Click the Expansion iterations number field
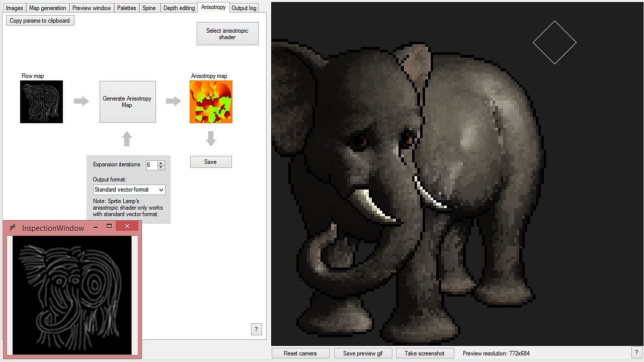This screenshot has height=362, width=644. 151,165
